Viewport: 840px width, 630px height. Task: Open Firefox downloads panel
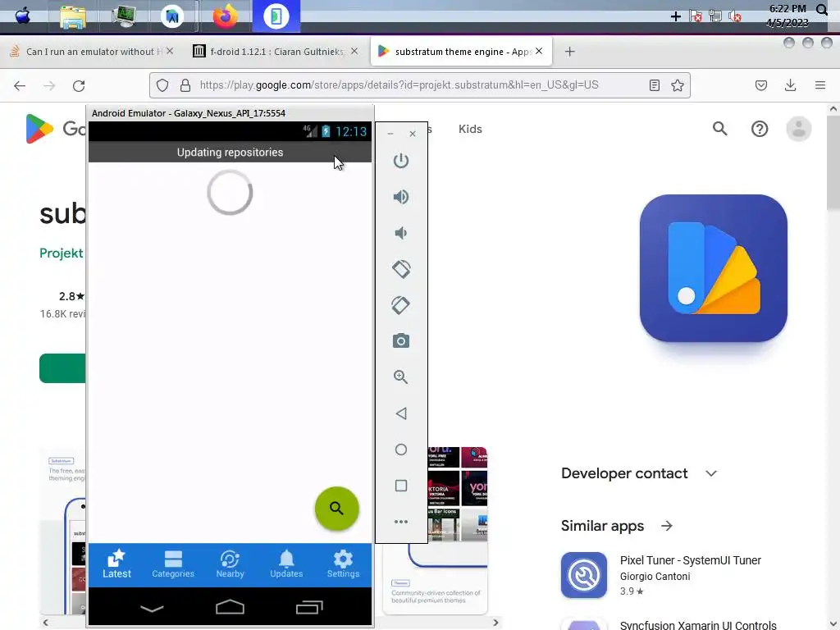point(790,85)
